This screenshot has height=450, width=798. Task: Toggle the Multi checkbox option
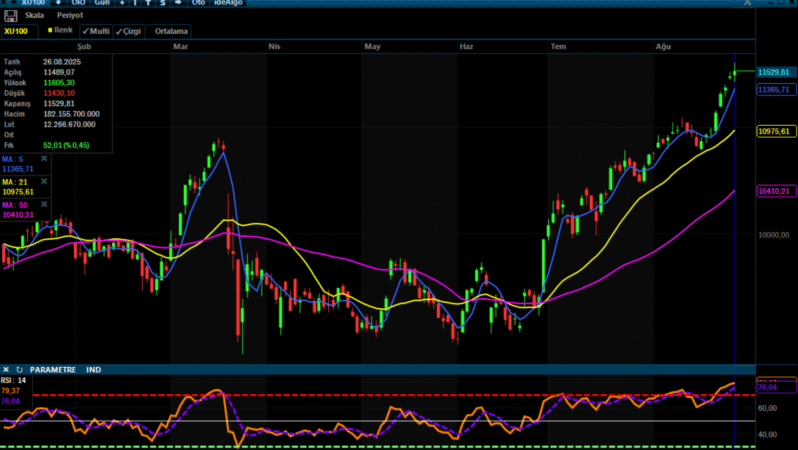[x=96, y=31]
